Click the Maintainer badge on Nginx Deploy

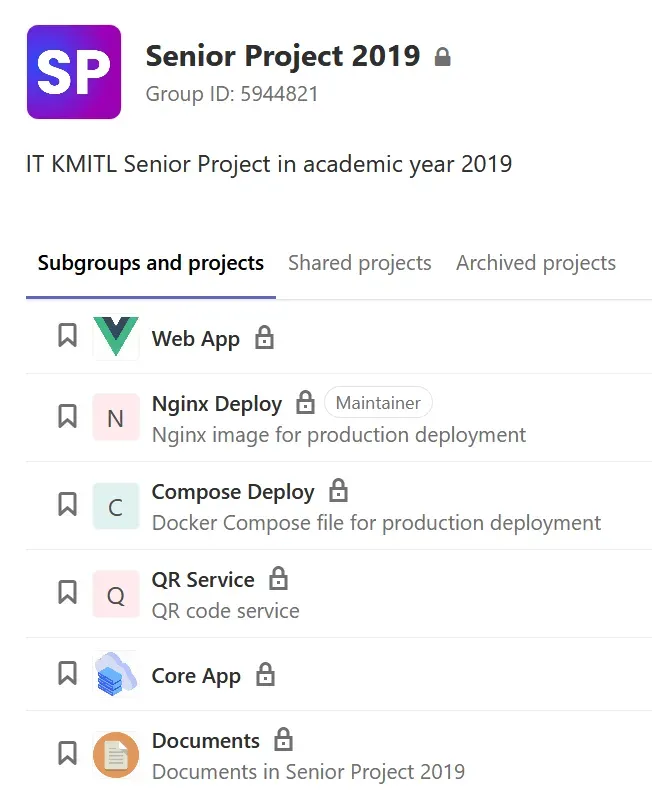378,402
